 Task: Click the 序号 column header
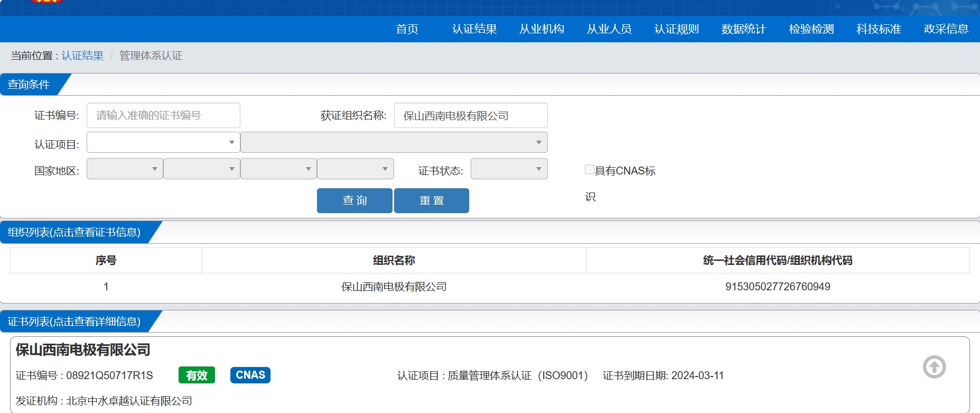[x=106, y=260]
